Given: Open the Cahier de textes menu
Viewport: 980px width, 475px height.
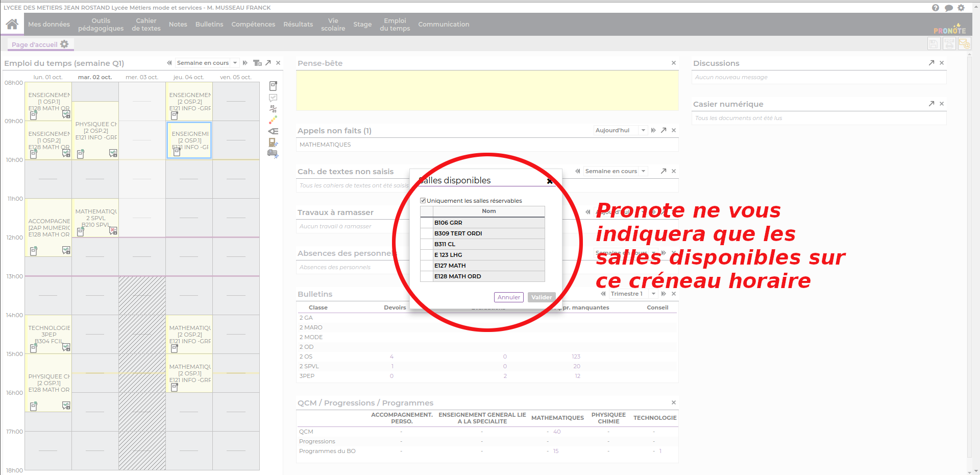Looking at the screenshot, I should tap(146, 24).
